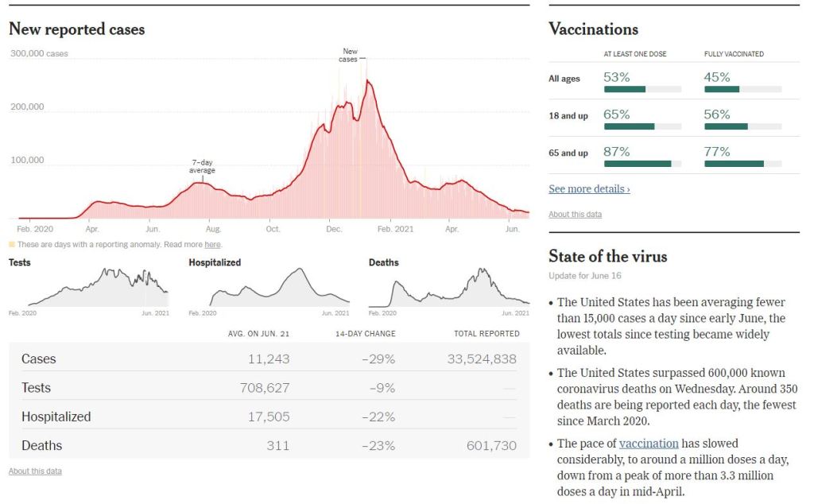Click the '7-day average' chart annotation

tap(202, 166)
